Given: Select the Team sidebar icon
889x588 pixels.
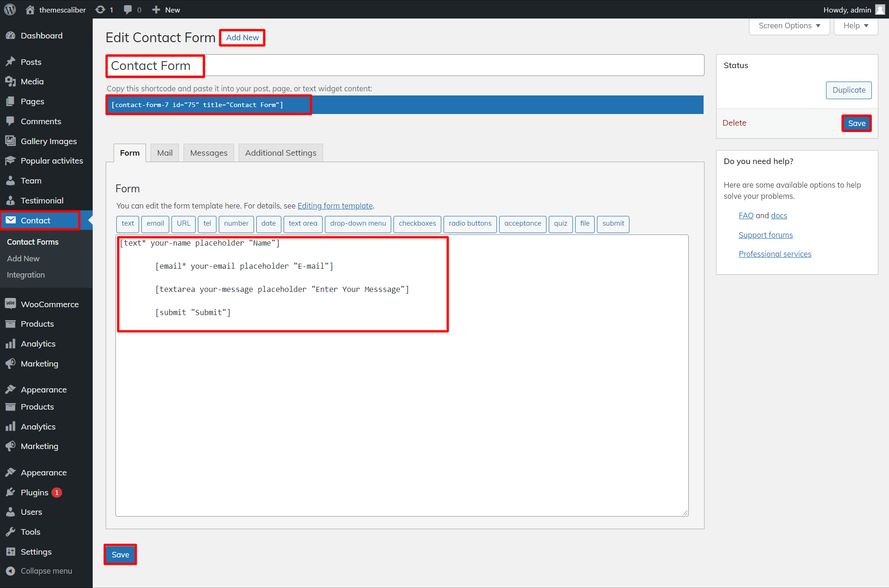Looking at the screenshot, I should 11,180.
